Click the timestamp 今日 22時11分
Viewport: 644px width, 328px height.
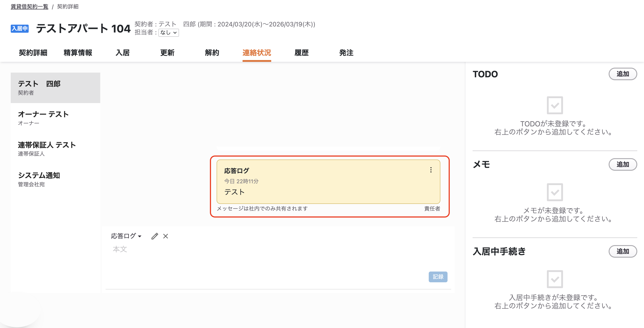241,181
